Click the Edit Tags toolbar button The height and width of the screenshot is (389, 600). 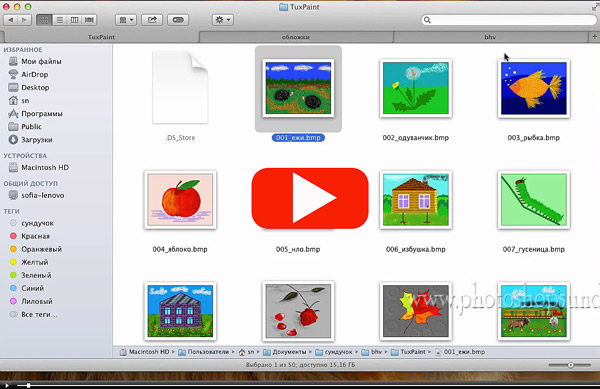[x=178, y=20]
